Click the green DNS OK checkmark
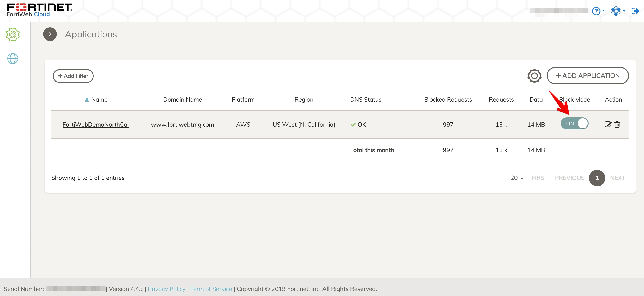Screen dimensions: 644x296 [x=353, y=125]
